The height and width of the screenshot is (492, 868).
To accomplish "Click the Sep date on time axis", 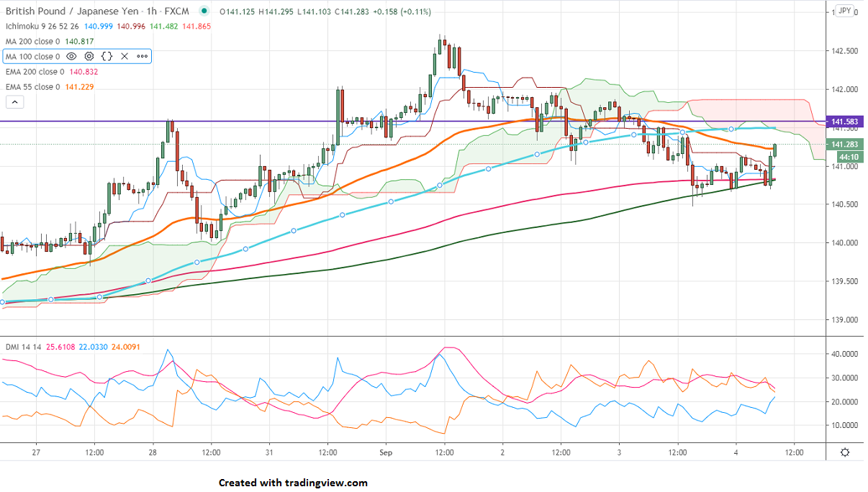I will 386,452.
